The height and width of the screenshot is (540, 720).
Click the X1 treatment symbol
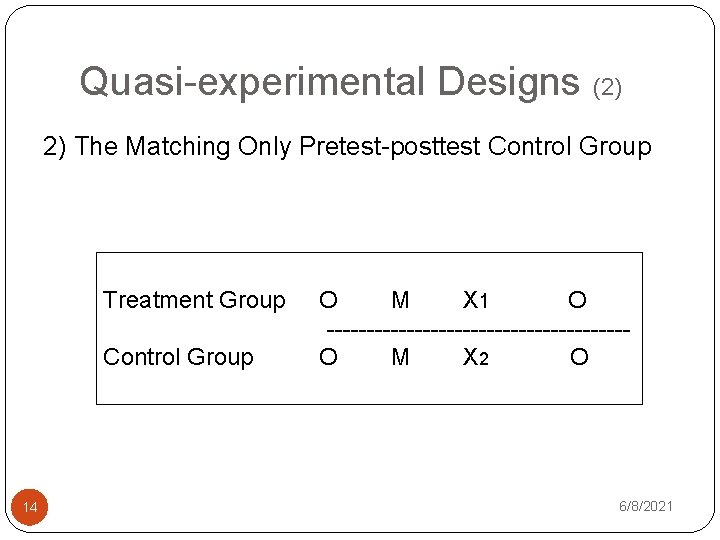[x=475, y=300]
